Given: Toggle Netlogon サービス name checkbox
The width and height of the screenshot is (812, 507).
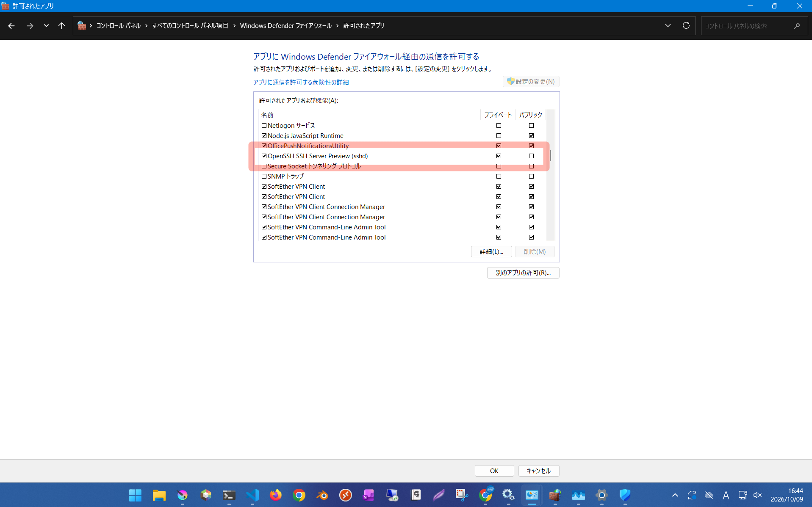Looking at the screenshot, I should [x=264, y=126].
